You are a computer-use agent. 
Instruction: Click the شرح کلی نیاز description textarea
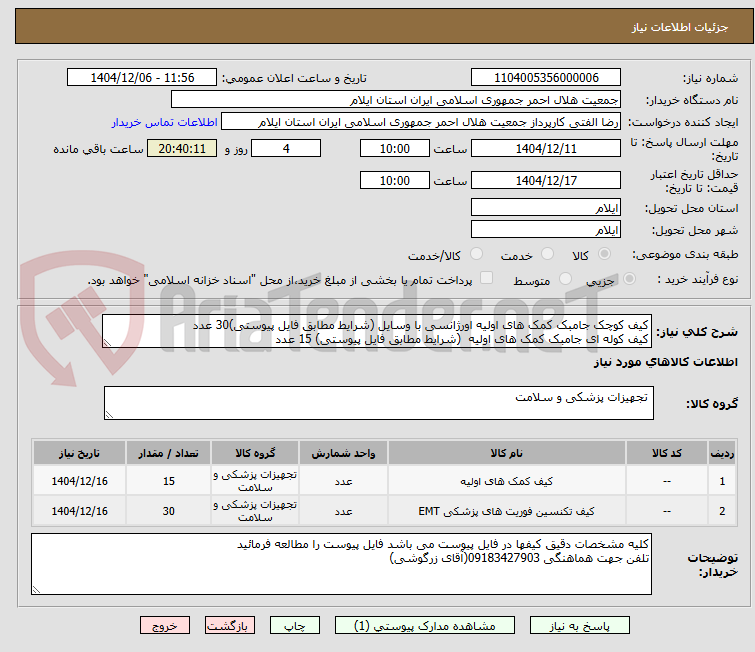[x=377, y=331]
